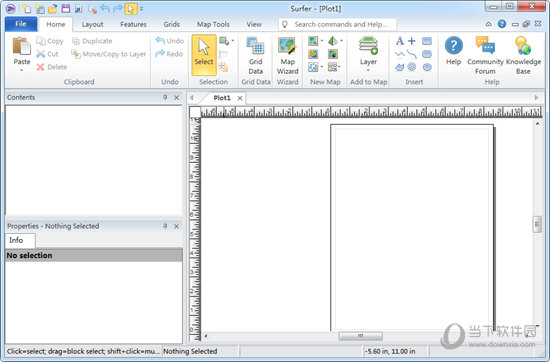Click the vertical scrollbar thumb of the plot
Screen dimensions: 550x362
(537, 224)
